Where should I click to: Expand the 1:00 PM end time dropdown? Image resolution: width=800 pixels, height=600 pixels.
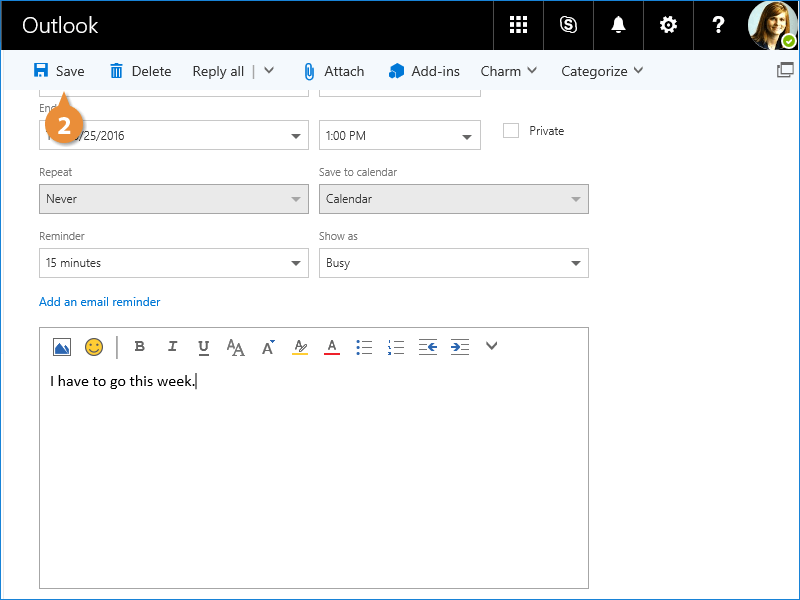click(399, 135)
